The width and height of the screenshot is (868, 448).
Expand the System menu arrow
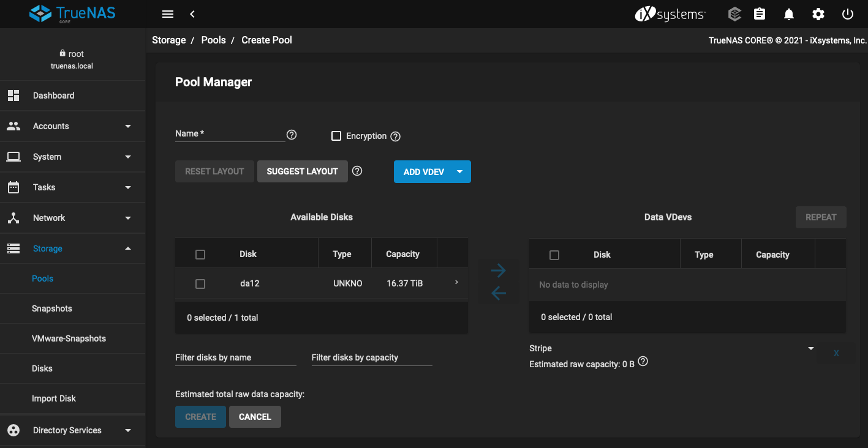pos(128,157)
